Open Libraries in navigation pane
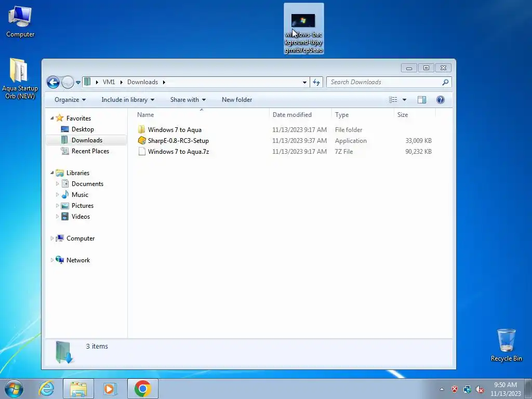The height and width of the screenshot is (399, 532). point(78,172)
